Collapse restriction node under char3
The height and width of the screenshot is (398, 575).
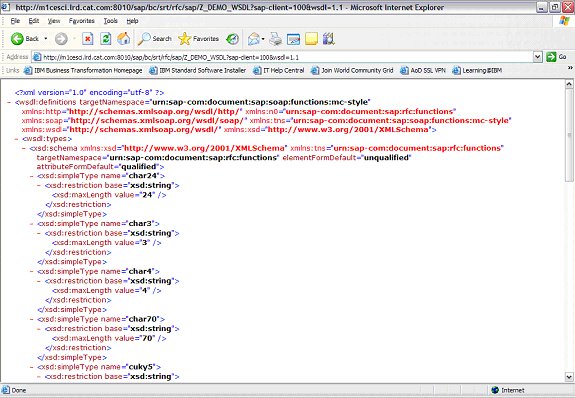pos(39,233)
